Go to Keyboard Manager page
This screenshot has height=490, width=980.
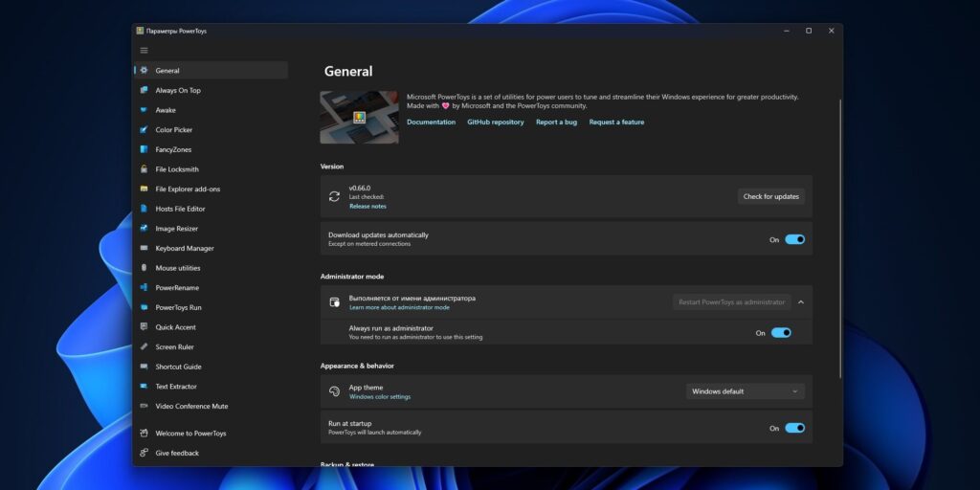point(211,248)
